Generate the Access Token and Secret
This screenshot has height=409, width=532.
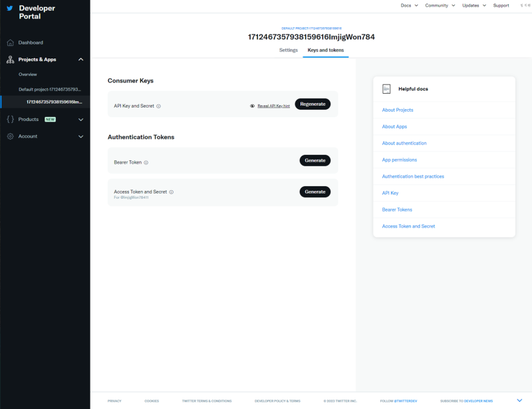point(315,192)
